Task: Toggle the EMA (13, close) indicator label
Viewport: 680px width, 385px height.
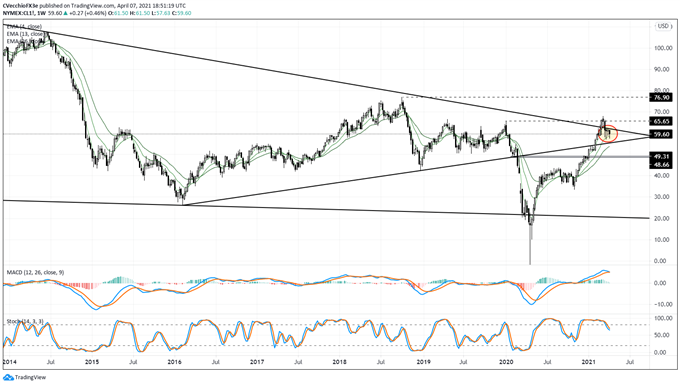Action: pyautogui.click(x=25, y=34)
